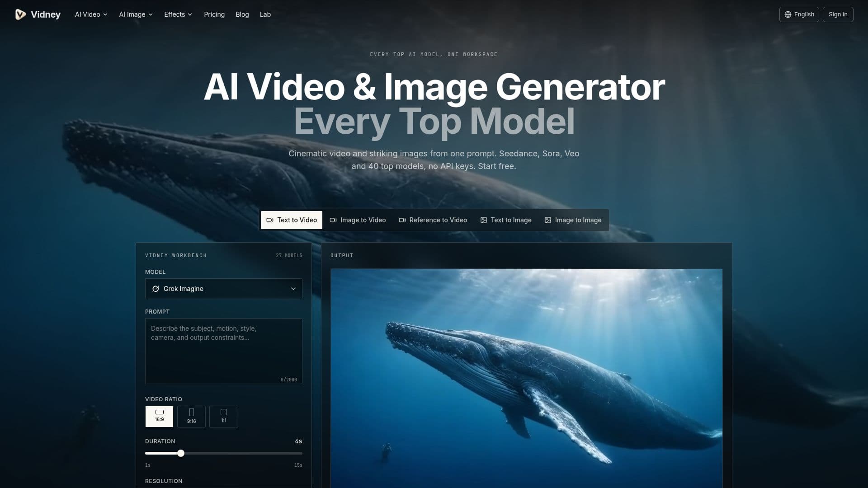The height and width of the screenshot is (488, 868).
Task: Select the 16:9 video ratio
Action: tap(159, 417)
